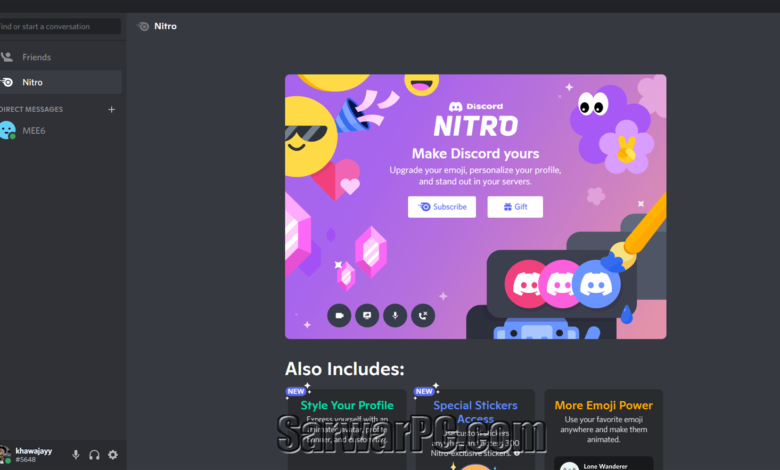The height and width of the screenshot is (470, 780).
Task: Click the Nitro icon in sidebar
Action: tap(7, 82)
